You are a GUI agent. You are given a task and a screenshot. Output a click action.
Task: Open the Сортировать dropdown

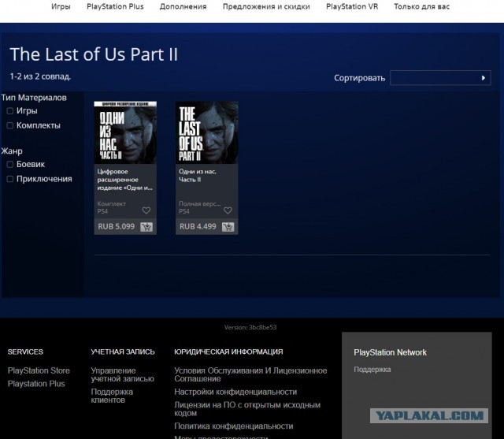pos(440,78)
